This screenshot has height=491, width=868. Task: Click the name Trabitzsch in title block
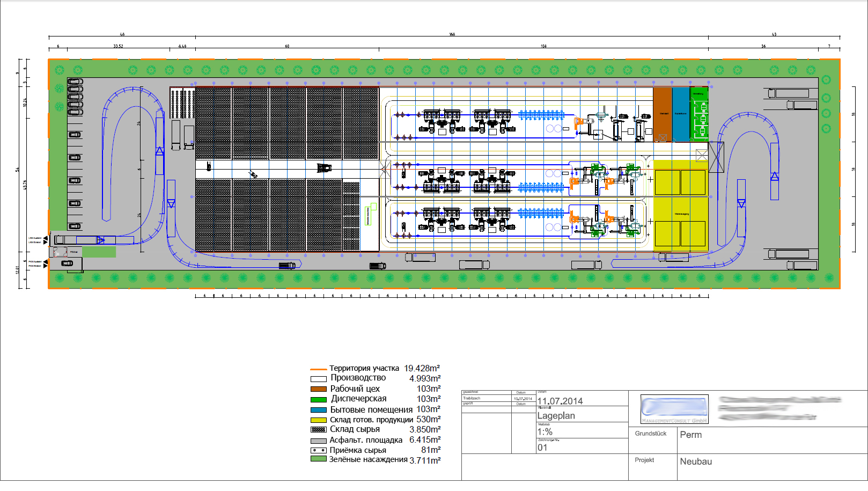click(472, 398)
